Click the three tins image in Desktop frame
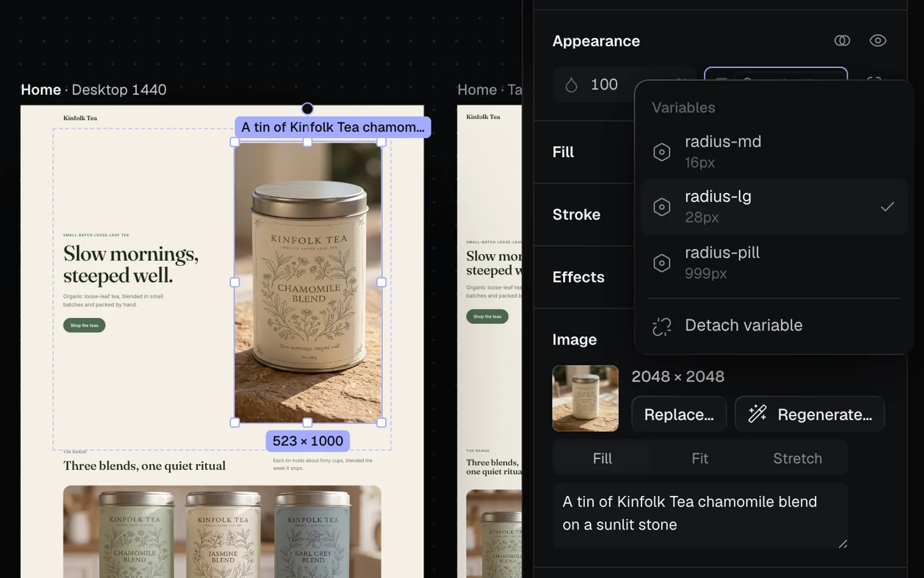The width and height of the screenshot is (924, 578). click(222, 531)
